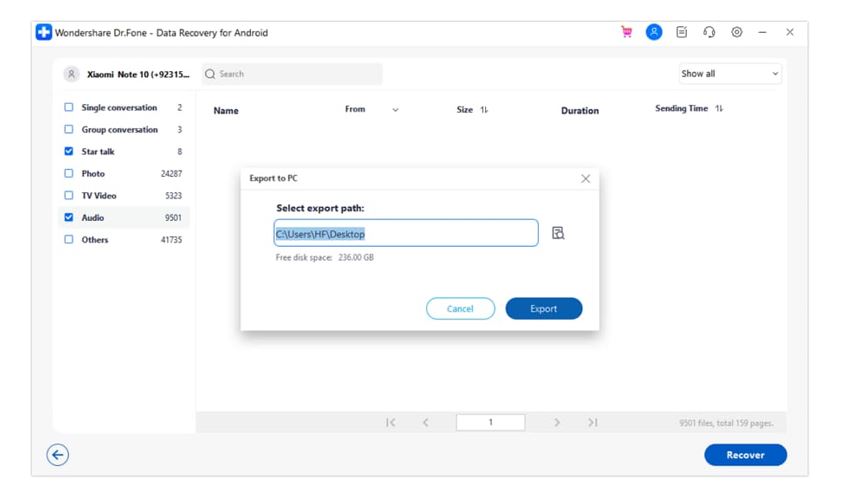Go to the previous page
Image resolution: width=845 pixels, height=490 pixels.
pyautogui.click(x=426, y=423)
